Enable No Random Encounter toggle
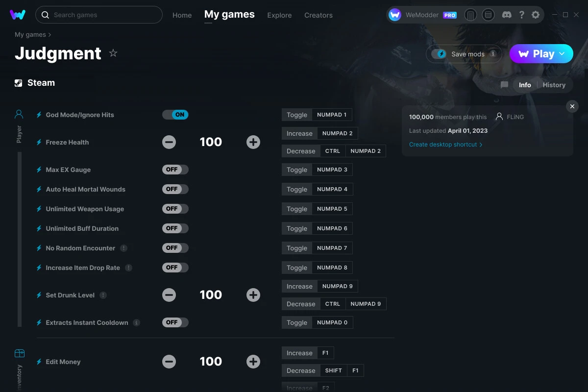Screen dimensions: 588x392 coord(175,248)
